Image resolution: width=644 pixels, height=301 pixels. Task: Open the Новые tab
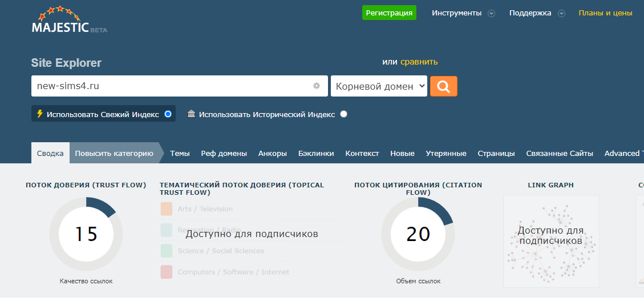(403, 154)
